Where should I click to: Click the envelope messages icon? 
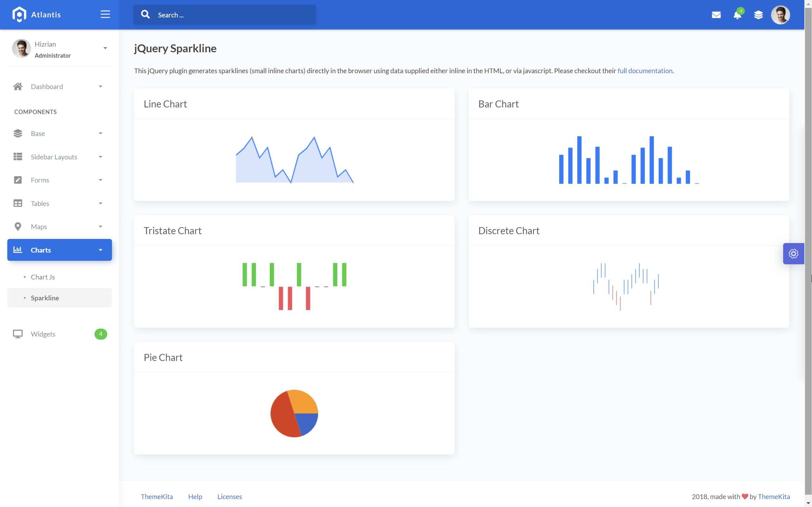[717, 15]
